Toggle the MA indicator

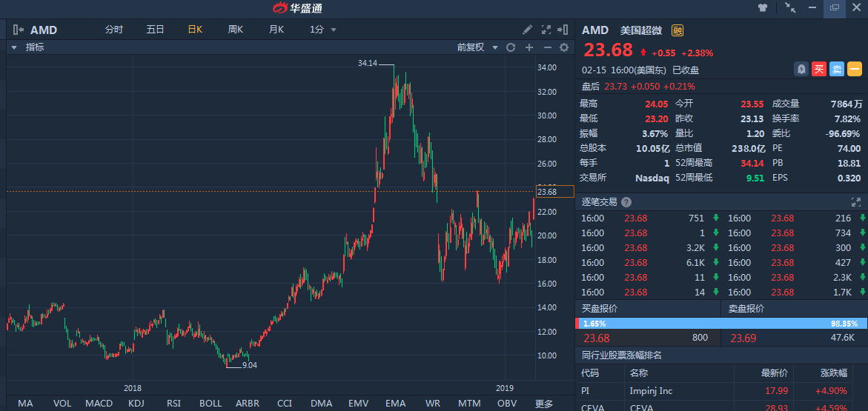pyautogui.click(x=25, y=404)
